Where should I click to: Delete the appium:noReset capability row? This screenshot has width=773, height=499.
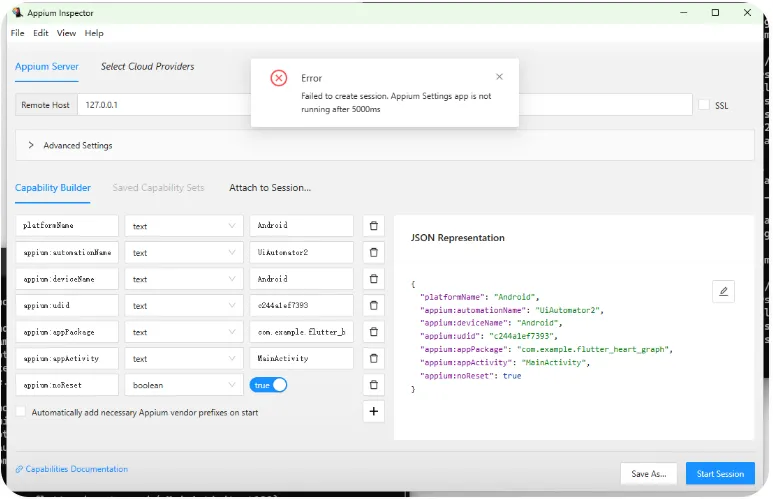click(373, 385)
